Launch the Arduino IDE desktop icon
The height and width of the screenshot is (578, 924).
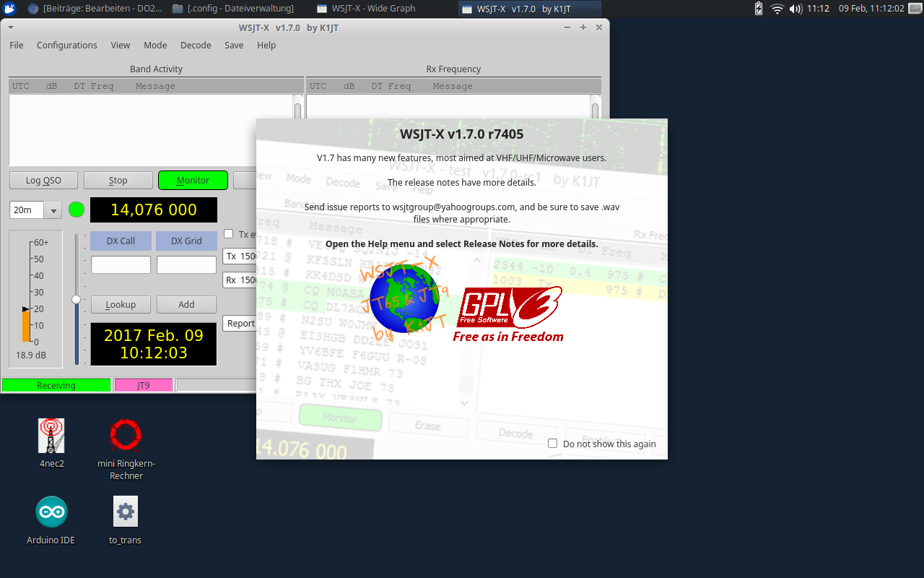click(51, 512)
